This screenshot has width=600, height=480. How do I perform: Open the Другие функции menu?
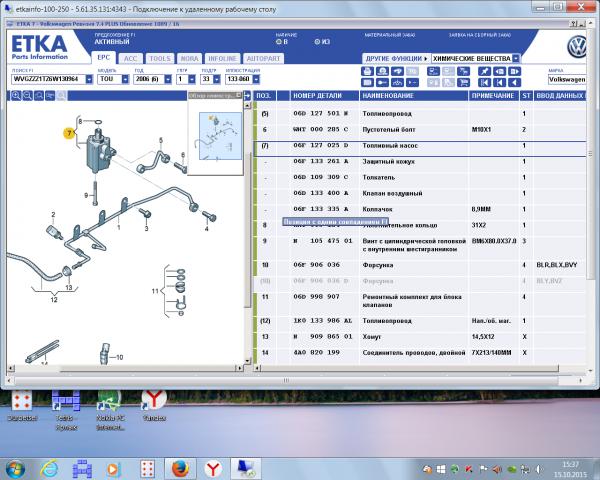pos(396,59)
